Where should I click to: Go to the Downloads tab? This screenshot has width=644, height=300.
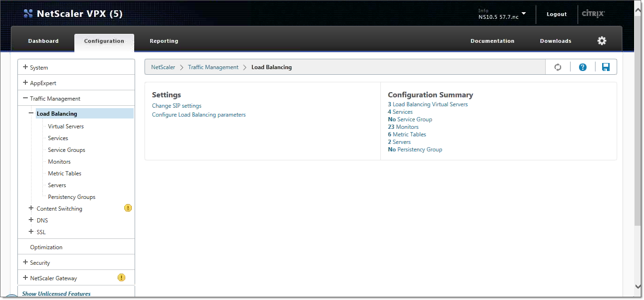555,41
